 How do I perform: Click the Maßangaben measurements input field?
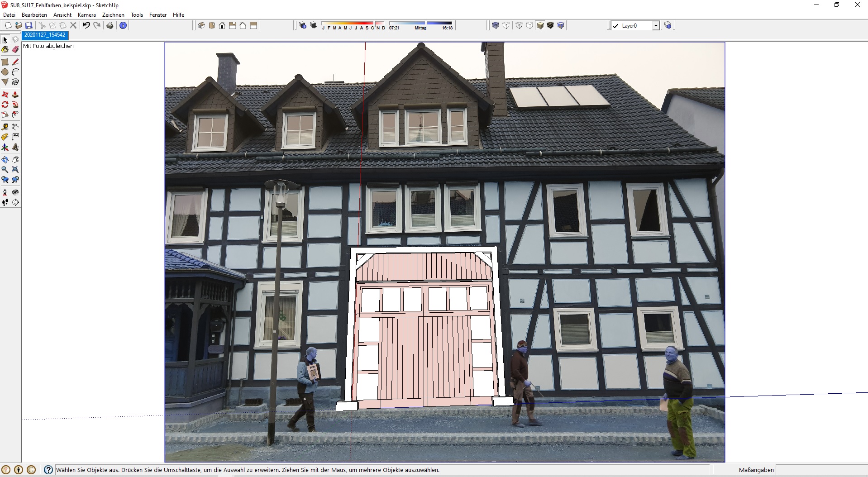tap(821, 470)
